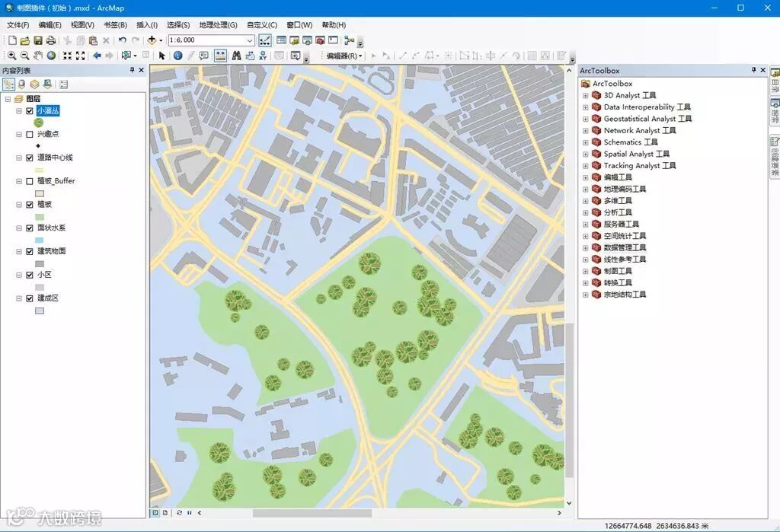
Task: Collapse the 小灌丛 layer legend
Action: [x=18, y=111]
